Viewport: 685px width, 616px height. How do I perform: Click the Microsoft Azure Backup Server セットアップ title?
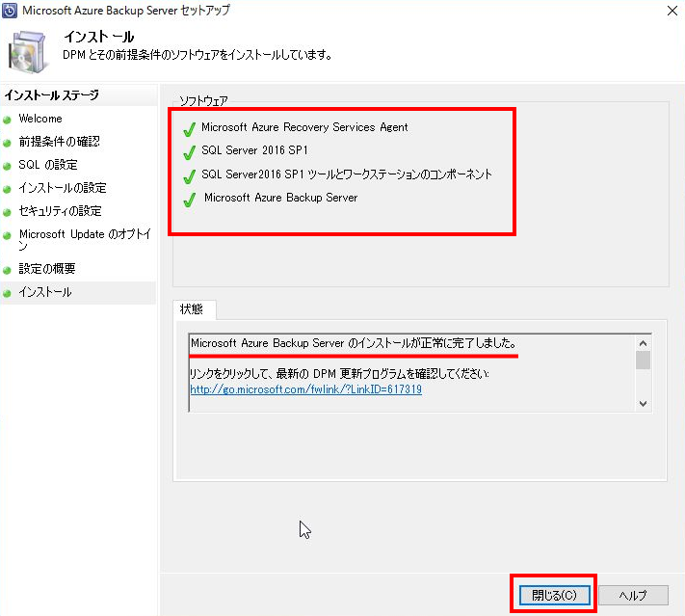126,10
